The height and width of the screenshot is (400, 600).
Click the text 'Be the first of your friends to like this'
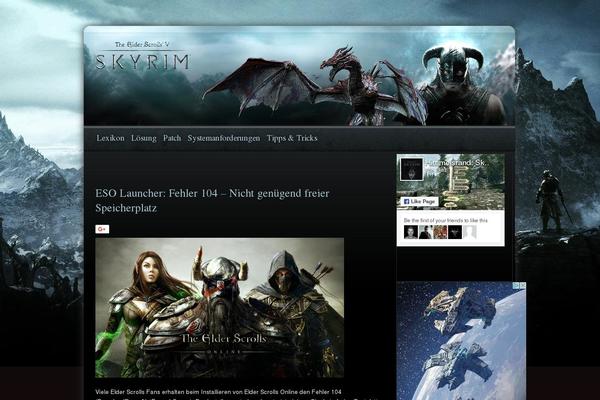pyautogui.click(x=446, y=220)
